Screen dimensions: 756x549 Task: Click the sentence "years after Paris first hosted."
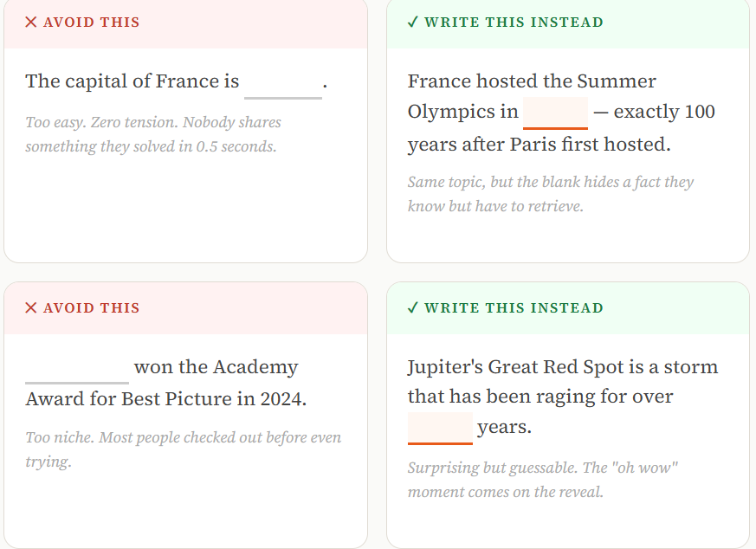539,144
